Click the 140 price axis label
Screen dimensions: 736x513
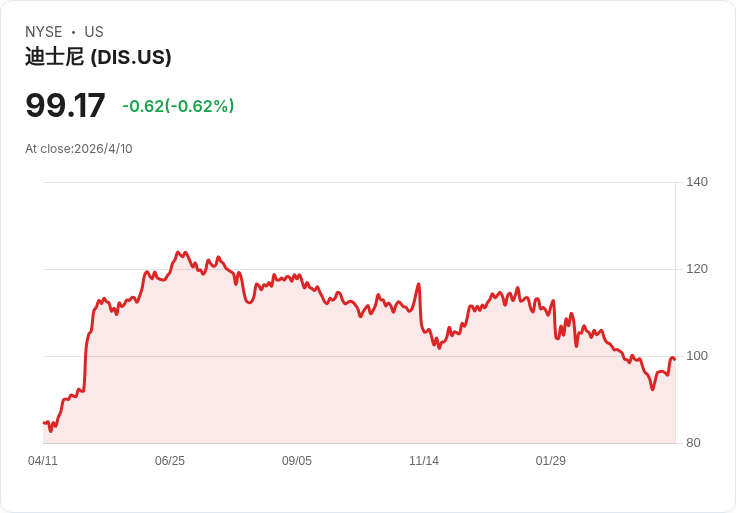[x=697, y=182]
